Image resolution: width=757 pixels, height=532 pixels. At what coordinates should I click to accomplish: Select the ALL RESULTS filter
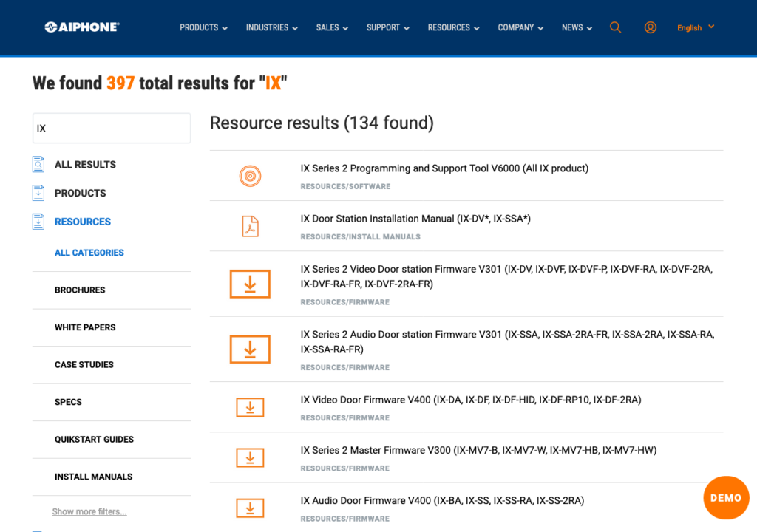pyautogui.click(x=85, y=164)
